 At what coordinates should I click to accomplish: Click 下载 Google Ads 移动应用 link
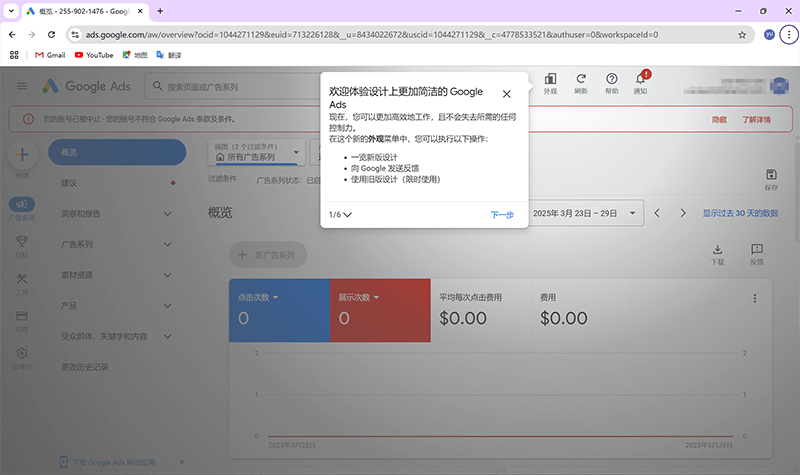(x=114, y=462)
